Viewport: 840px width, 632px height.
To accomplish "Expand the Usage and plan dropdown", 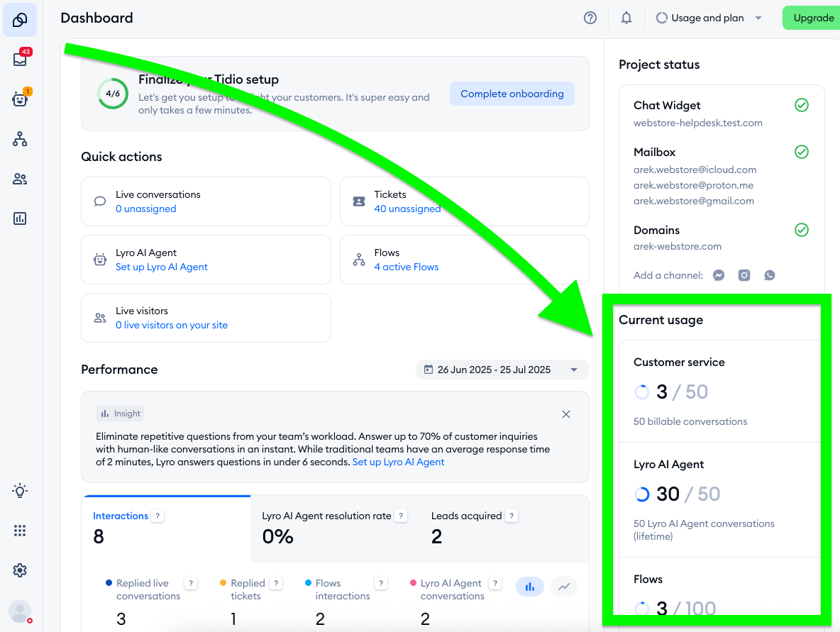I will click(x=709, y=18).
